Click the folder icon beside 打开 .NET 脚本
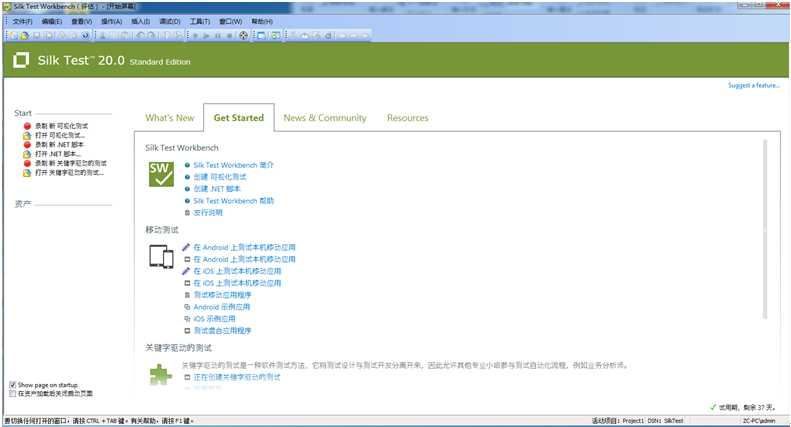The image size is (791, 427). [x=27, y=154]
